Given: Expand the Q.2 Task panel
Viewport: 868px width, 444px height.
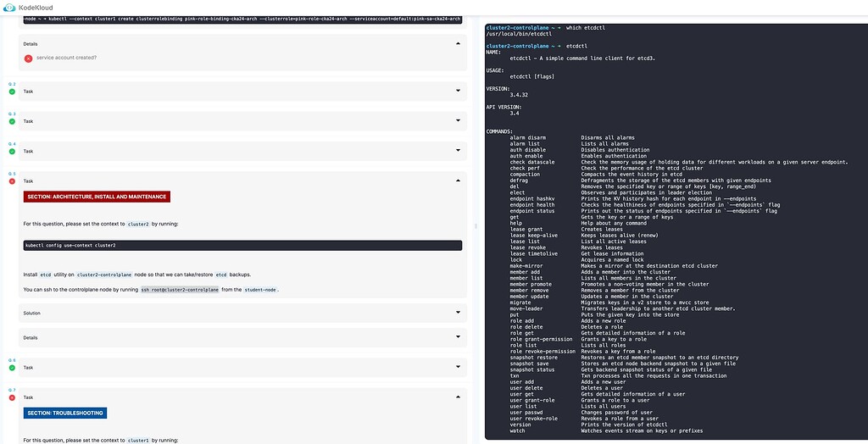Looking at the screenshot, I should 459,92.
